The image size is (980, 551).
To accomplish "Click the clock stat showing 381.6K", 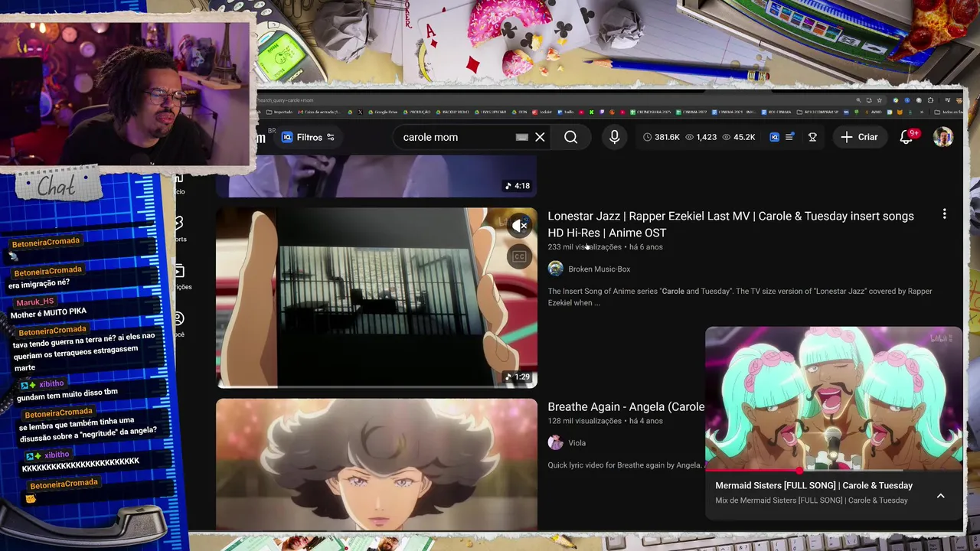I will coord(661,137).
